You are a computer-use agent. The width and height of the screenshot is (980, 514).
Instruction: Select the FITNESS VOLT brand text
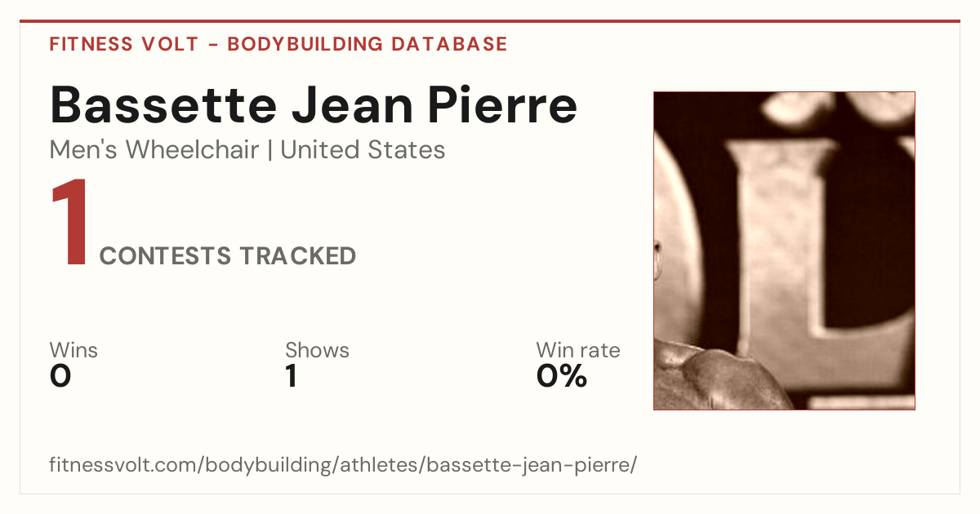[124, 44]
